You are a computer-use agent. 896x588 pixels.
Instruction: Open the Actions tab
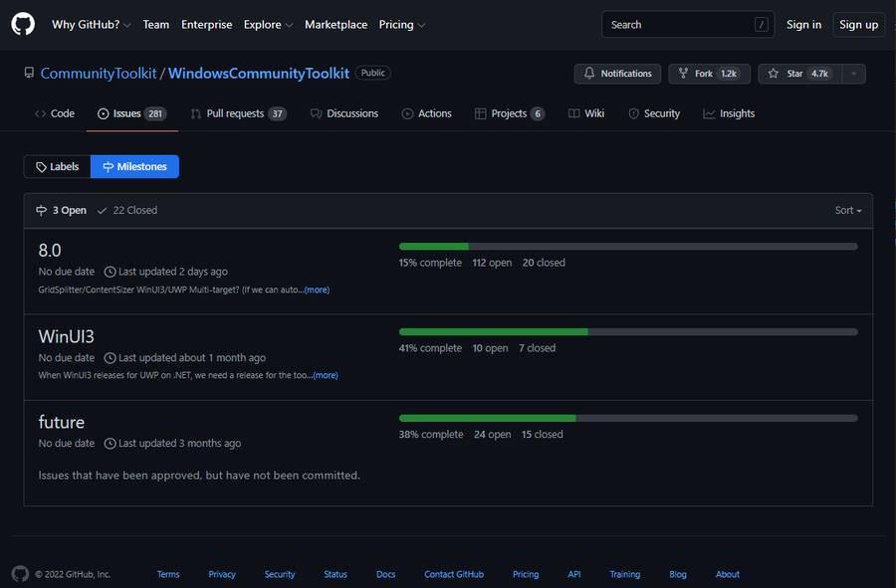point(426,113)
